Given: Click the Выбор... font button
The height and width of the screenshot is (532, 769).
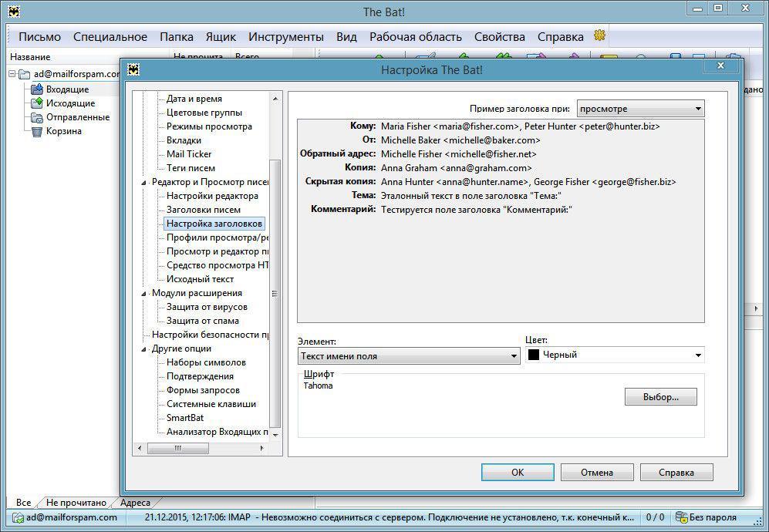Looking at the screenshot, I should click(x=660, y=396).
